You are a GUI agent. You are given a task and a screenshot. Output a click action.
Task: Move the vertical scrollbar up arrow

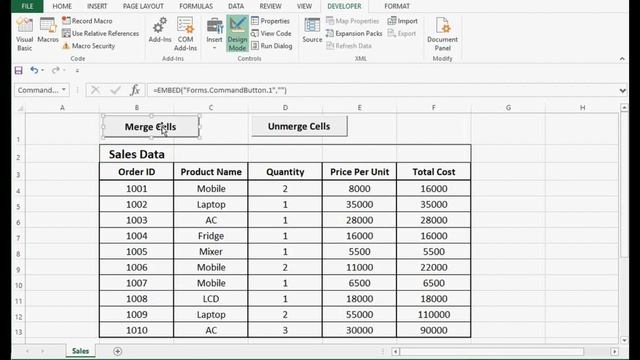pyautogui.click(x=624, y=107)
